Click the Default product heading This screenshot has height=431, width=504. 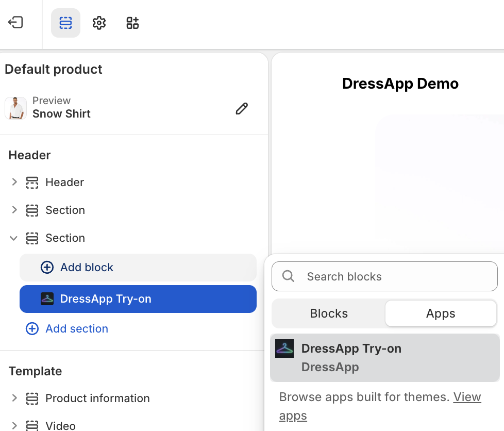(54, 69)
